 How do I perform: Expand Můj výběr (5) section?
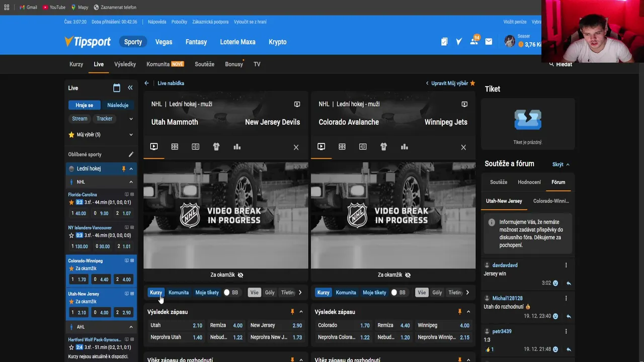(x=131, y=135)
